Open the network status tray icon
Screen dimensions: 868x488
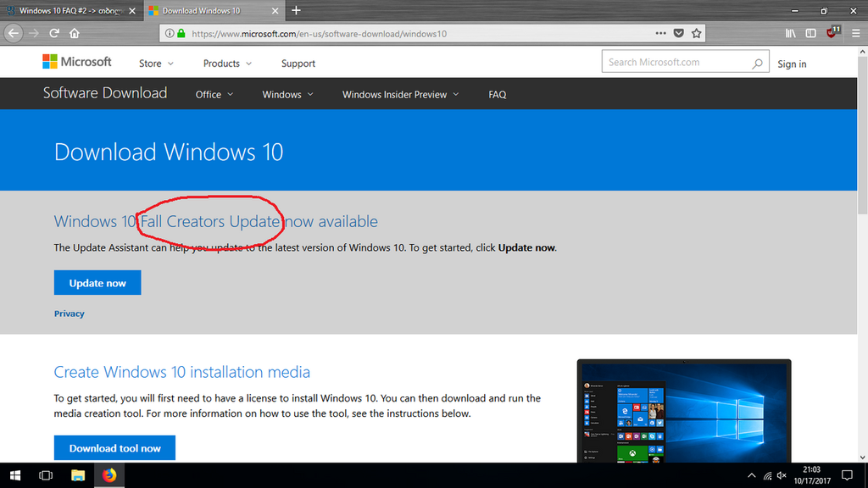coord(767,475)
